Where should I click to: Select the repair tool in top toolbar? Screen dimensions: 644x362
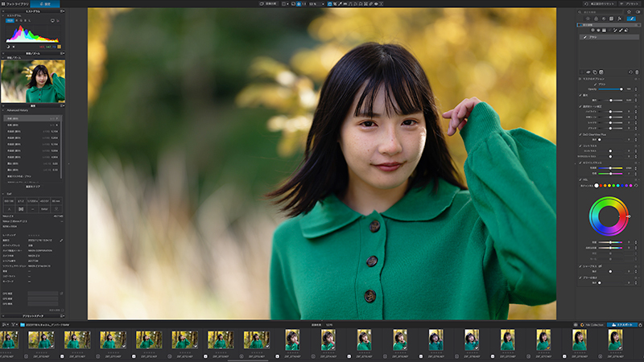(371, 4)
